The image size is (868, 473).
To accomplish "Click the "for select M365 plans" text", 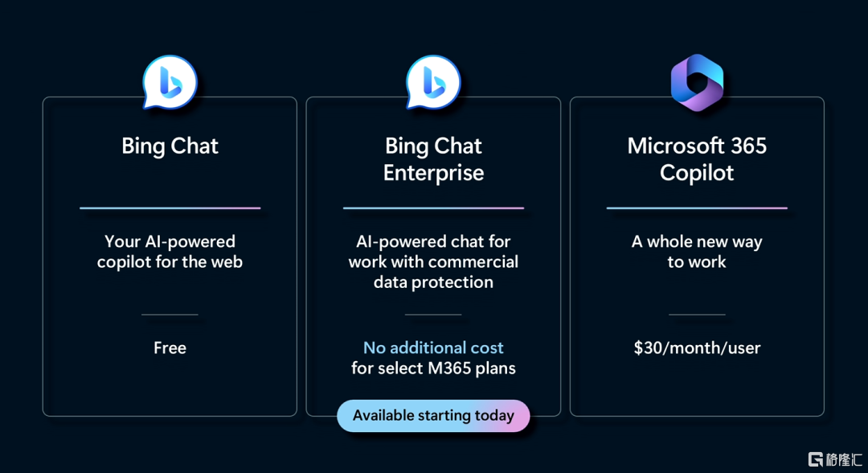I will coord(433,368).
